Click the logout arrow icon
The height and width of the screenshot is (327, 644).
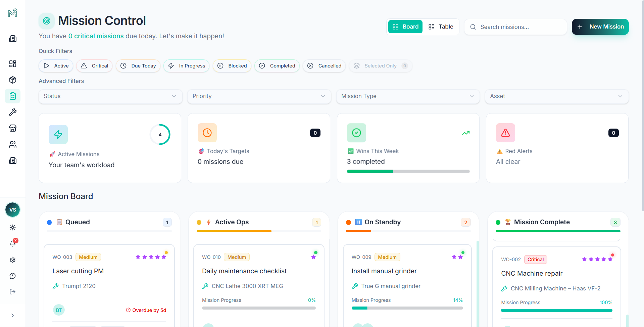pos(13,292)
